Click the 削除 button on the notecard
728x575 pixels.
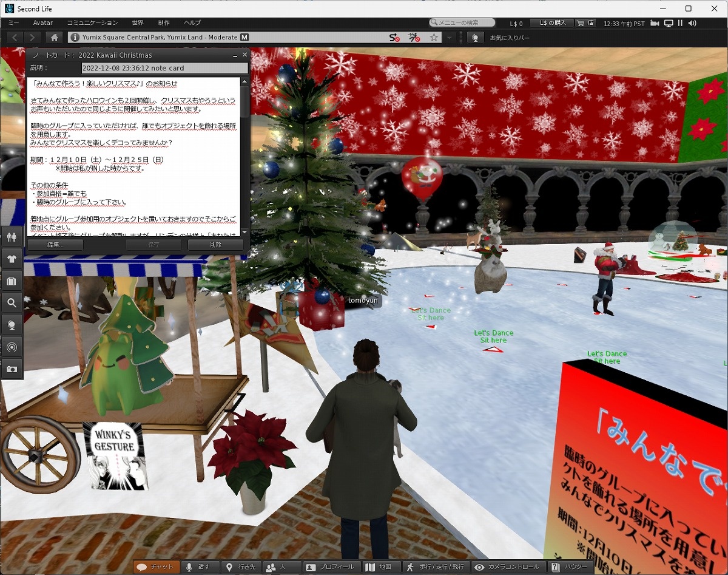[215, 245]
